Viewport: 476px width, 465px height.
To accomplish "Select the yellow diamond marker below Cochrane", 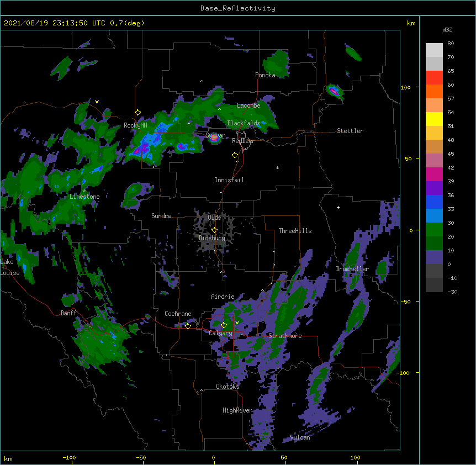I will coord(188,326).
